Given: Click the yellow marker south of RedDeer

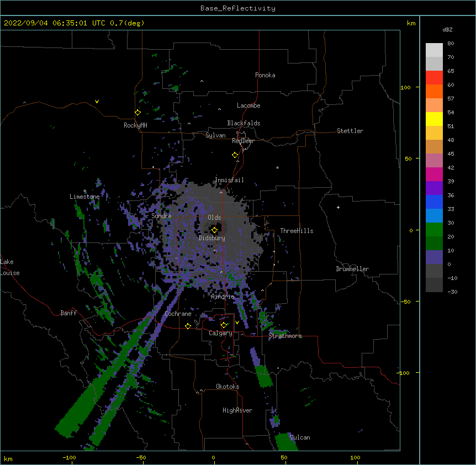Looking at the screenshot, I should tap(235, 155).
